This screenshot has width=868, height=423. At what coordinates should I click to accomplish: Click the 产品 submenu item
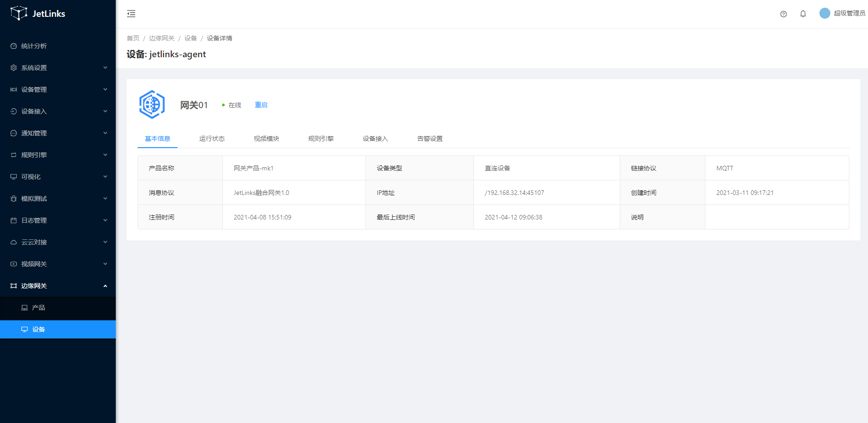tap(38, 308)
